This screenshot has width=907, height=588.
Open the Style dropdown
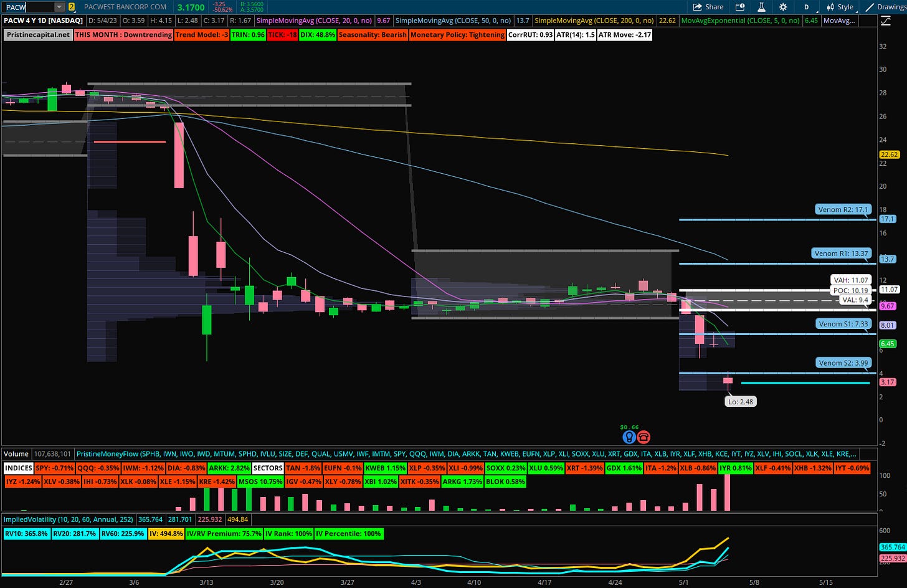[840, 7]
